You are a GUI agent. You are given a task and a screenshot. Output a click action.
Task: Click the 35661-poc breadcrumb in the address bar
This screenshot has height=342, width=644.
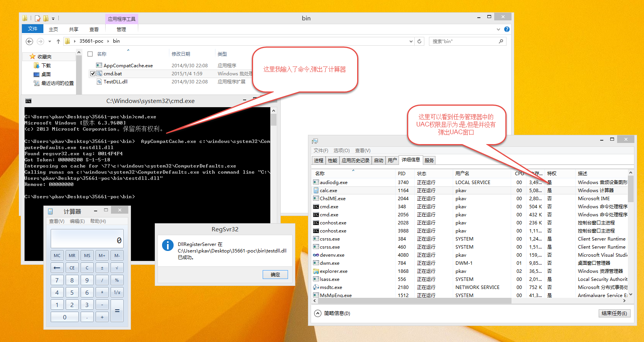point(91,41)
